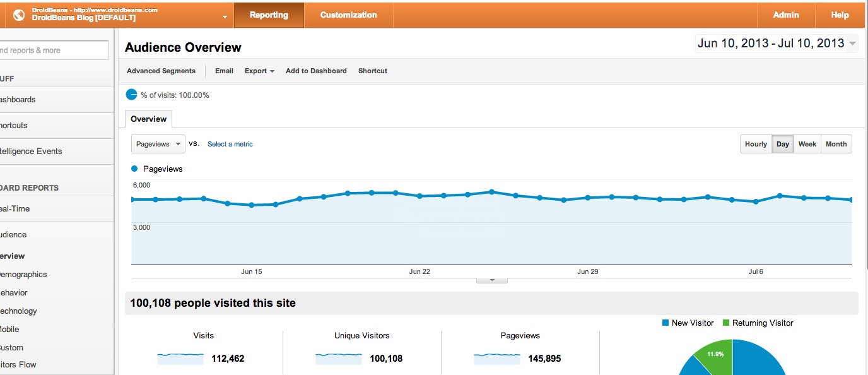
Task: Expand the Export dropdown menu
Action: 259,71
